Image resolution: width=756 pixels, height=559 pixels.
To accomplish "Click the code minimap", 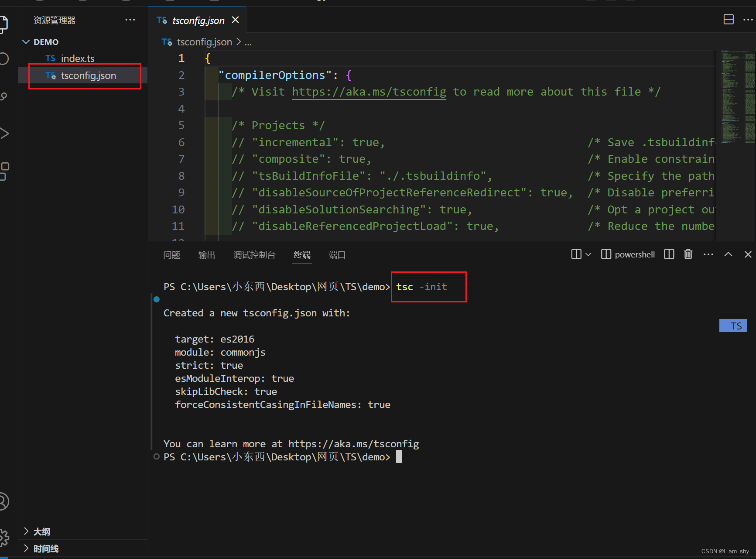I will (x=737, y=97).
